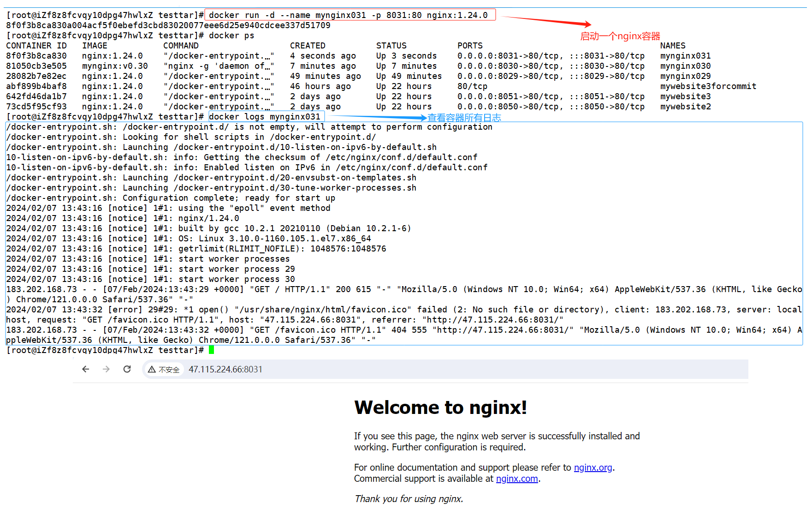Click the 80/tcp port entry
Screen dimensions: 812x509
[x=472, y=86]
